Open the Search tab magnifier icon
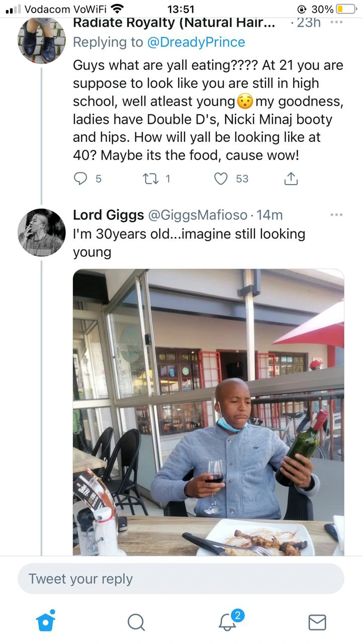This screenshot has height=644, width=362. (x=136, y=622)
